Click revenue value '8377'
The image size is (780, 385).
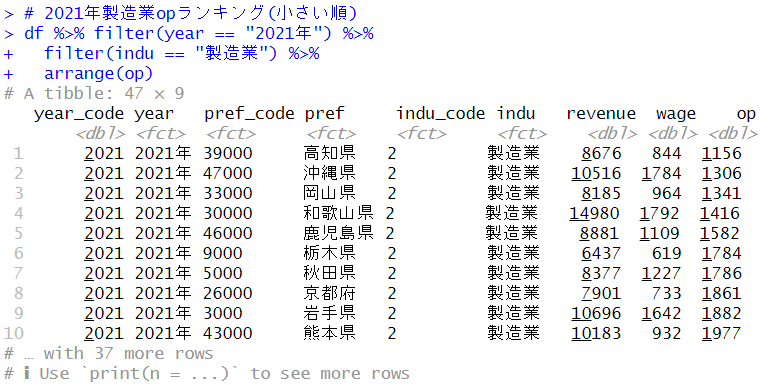tap(601, 273)
